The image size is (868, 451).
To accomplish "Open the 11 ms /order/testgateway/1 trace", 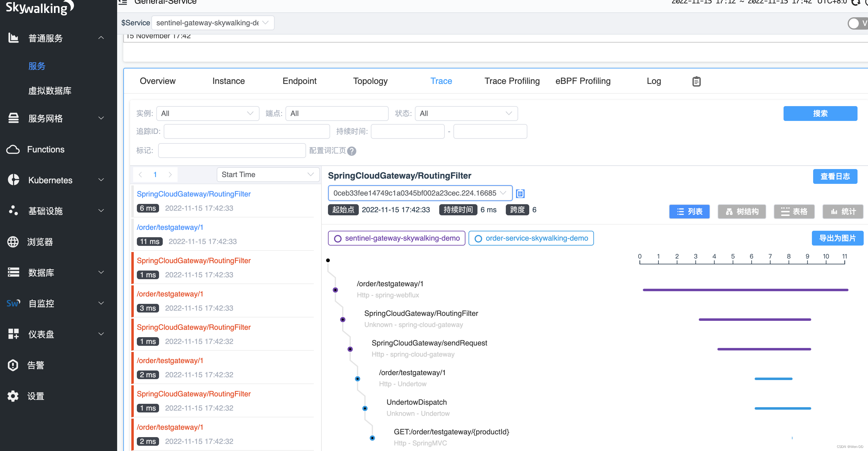I will 222,234.
